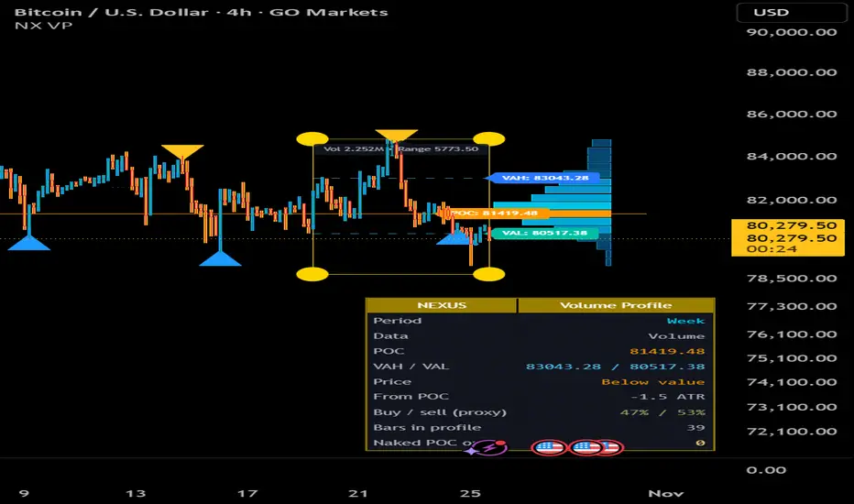
Task: Select the top-right yellow corner handle of profile box
Action: (x=489, y=139)
